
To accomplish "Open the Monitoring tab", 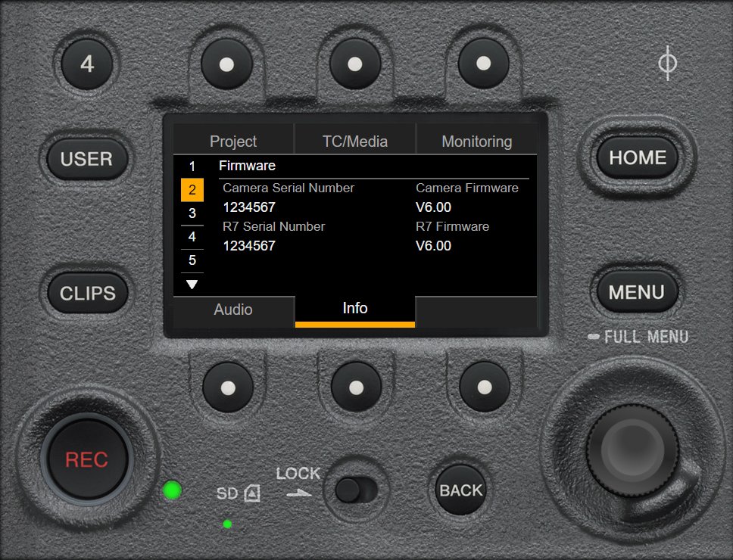I will (477, 141).
